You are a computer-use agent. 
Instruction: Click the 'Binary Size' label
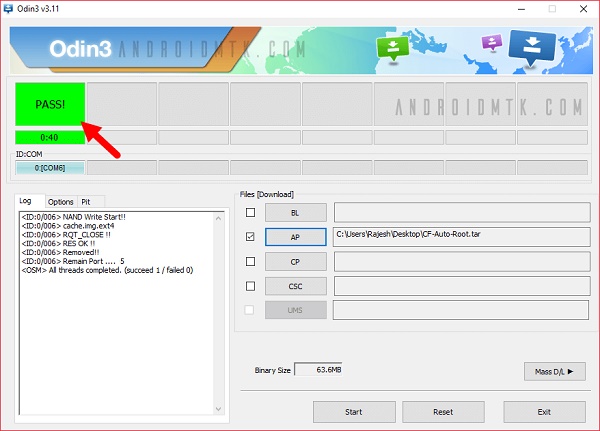pyautogui.click(x=272, y=370)
